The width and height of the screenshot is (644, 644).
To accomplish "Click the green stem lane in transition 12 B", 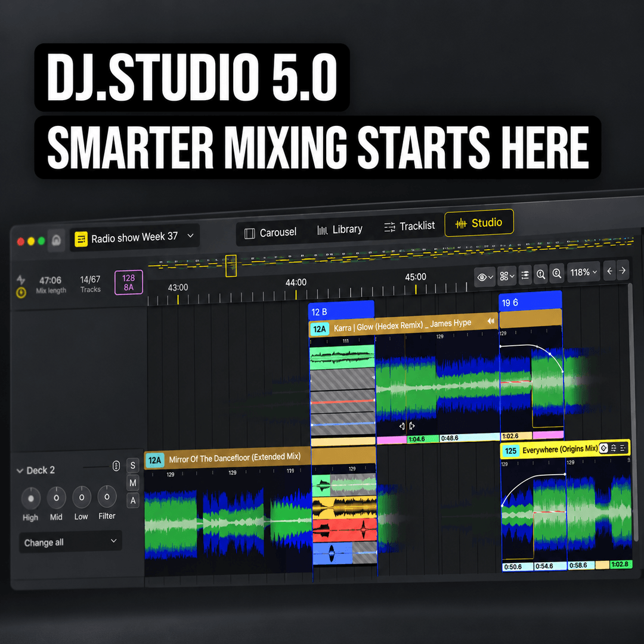I will [x=342, y=357].
